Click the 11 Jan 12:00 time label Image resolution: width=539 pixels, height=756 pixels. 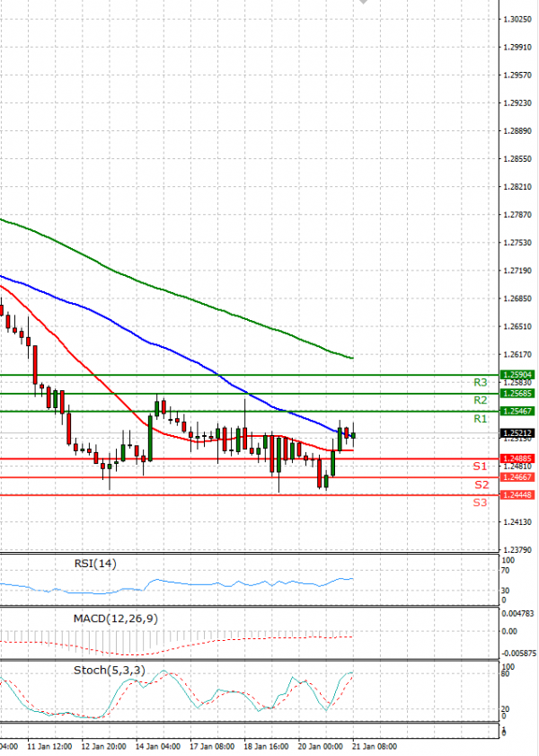[x=49, y=746]
